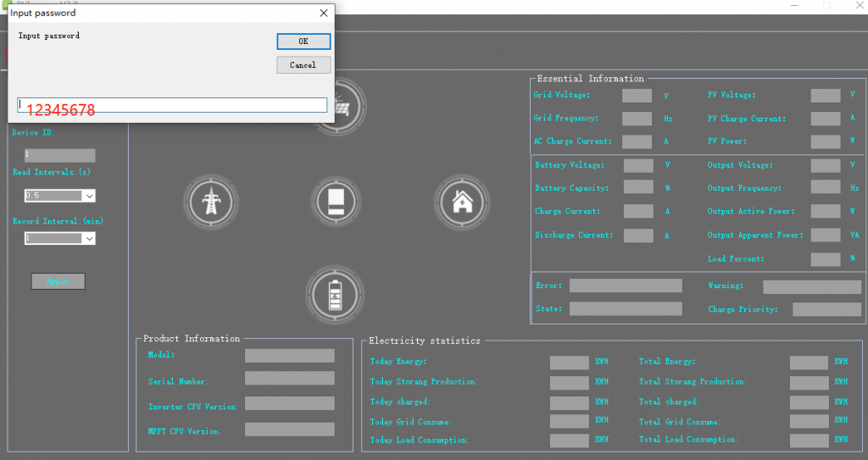Click the Grid Voltage value field
The image size is (868, 460).
[x=637, y=95]
